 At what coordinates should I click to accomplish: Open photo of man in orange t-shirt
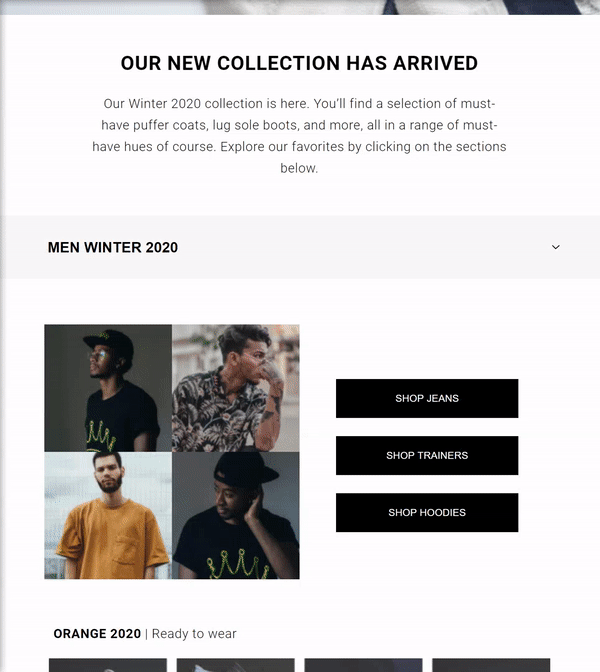[x=108, y=515]
